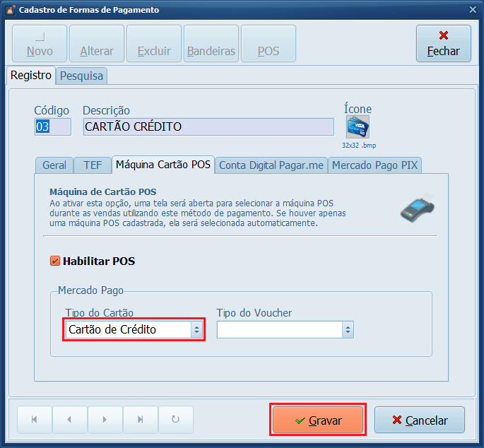Image resolution: width=484 pixels, height=448 pixels.
Task: Go to the first record
Action: (35, 420)
